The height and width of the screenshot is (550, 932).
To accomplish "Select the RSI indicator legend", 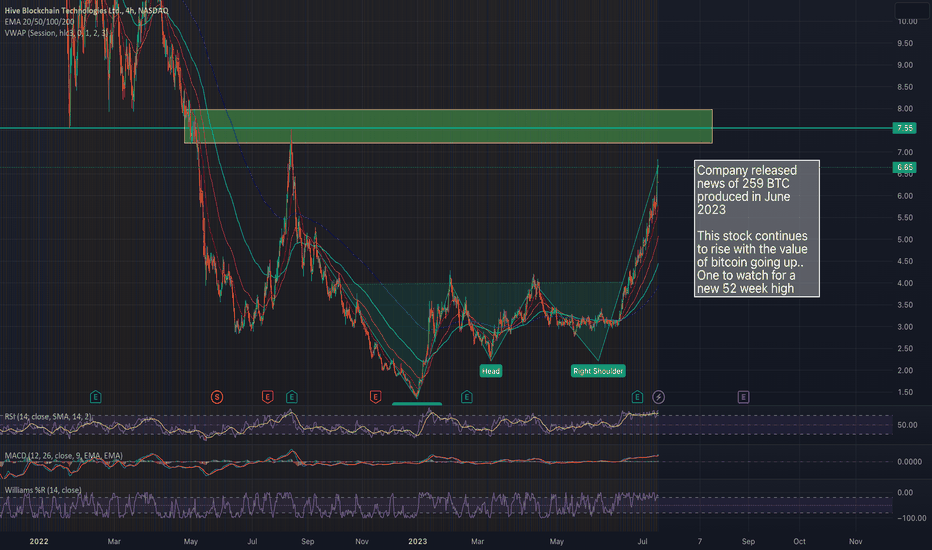I will pos(48,416).
